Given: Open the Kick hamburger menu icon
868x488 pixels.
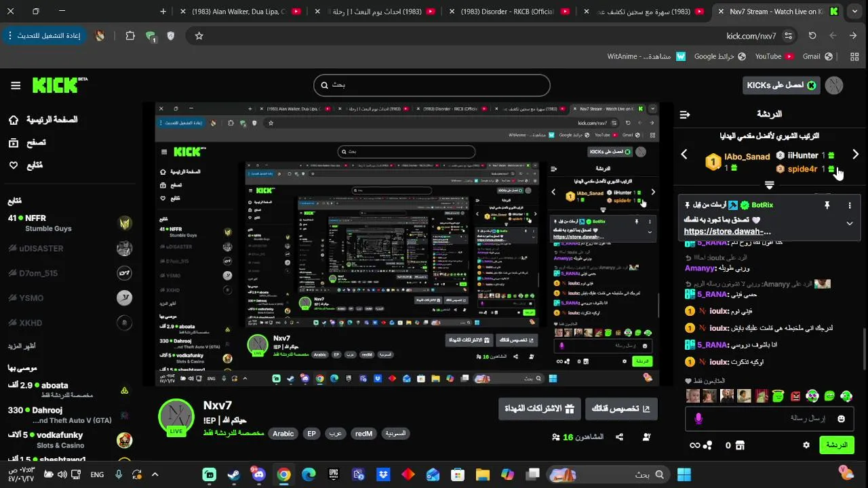Looking at the screenshot, I should point(16,85).
